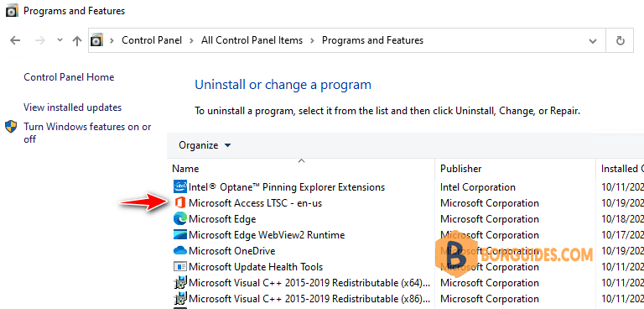Open the Organize dropdown menu

pyautogui.click(x=205, y=145)
